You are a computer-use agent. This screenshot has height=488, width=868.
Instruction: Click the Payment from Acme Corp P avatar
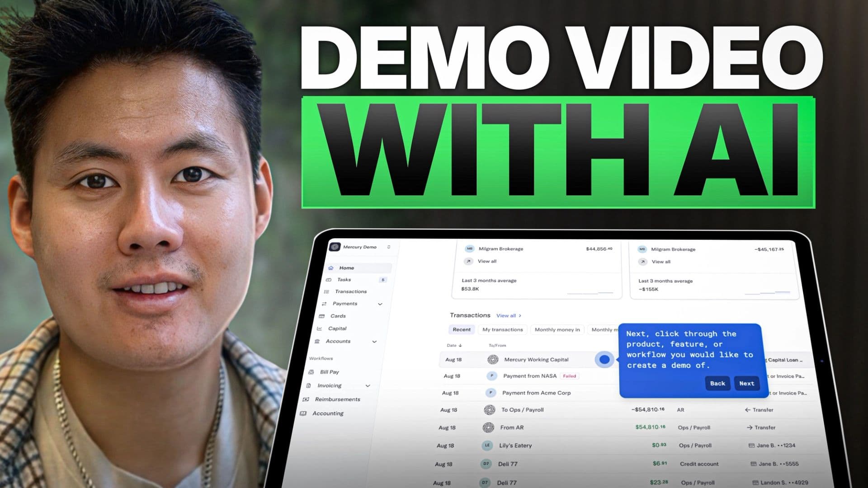[x=491, y=393]
